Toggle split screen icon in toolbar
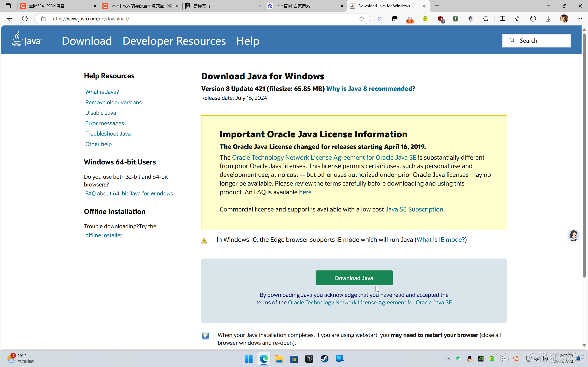This screenshot has width=588, height=367. (502, 19)
